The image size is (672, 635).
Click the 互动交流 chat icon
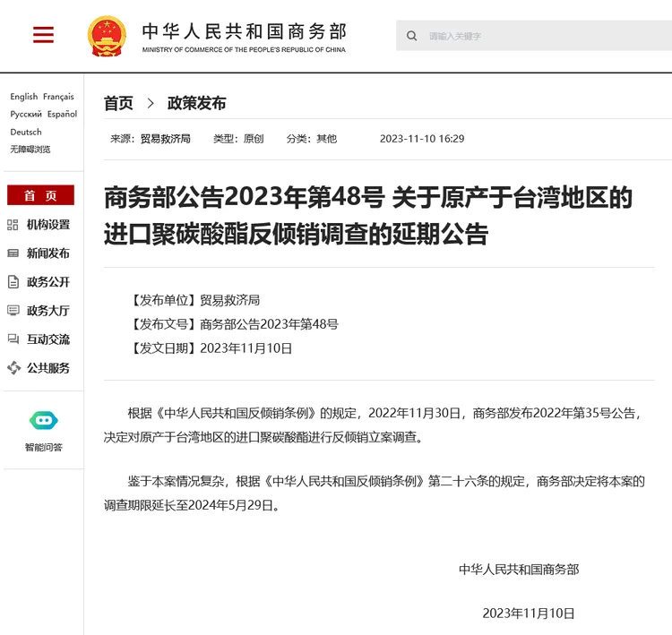click(13, 339)
